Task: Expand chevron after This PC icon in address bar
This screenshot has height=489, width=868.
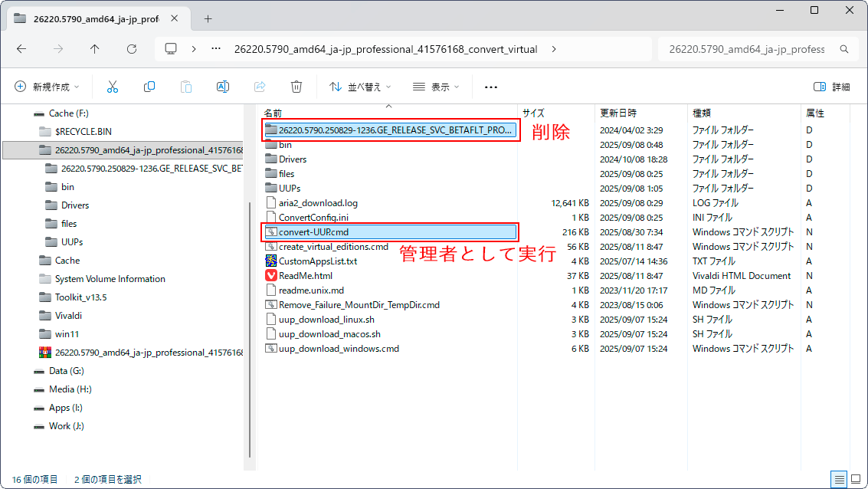Action: click(x=194, y=49)
